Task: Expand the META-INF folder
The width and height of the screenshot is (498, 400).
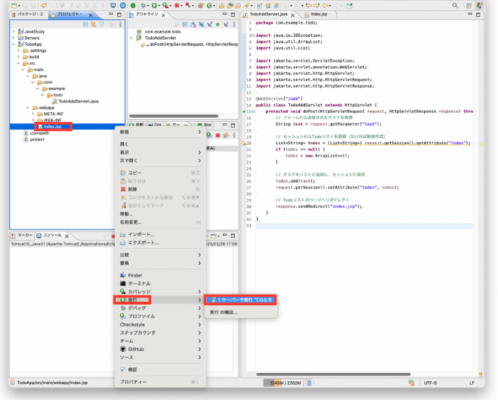Action: (33, 114)
